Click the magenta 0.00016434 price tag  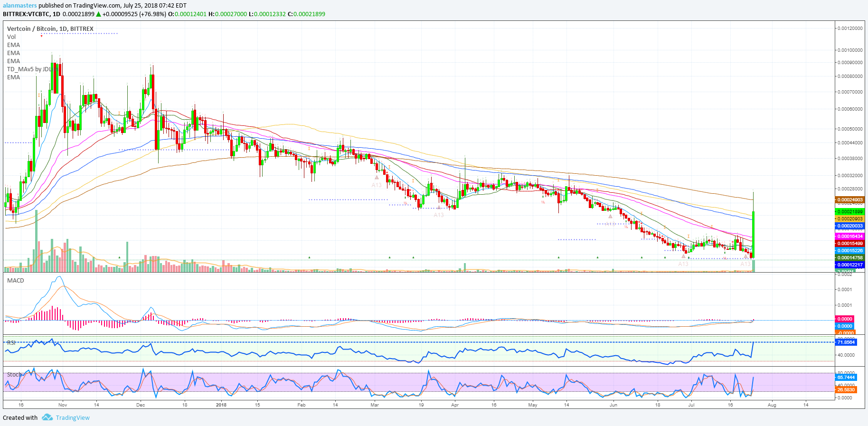pyautogui.click(x=849, y=236)
